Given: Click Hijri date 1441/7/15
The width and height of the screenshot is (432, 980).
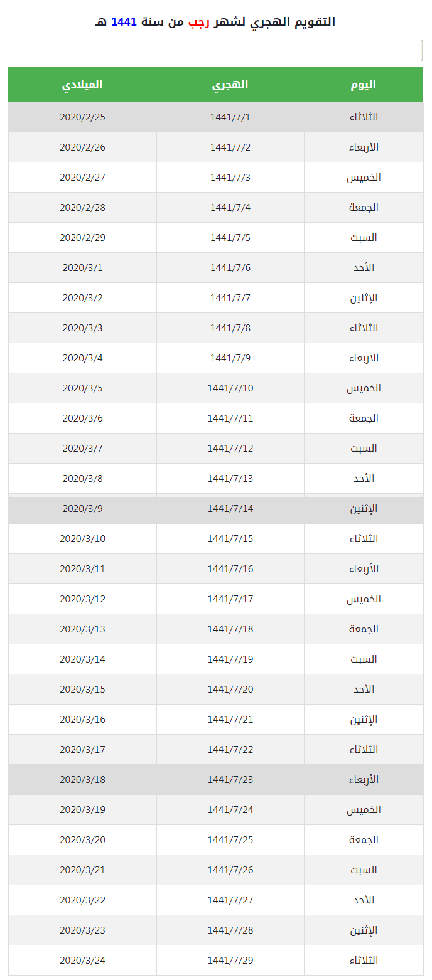Looking at the screenshot, I should (x=230, y=539).
